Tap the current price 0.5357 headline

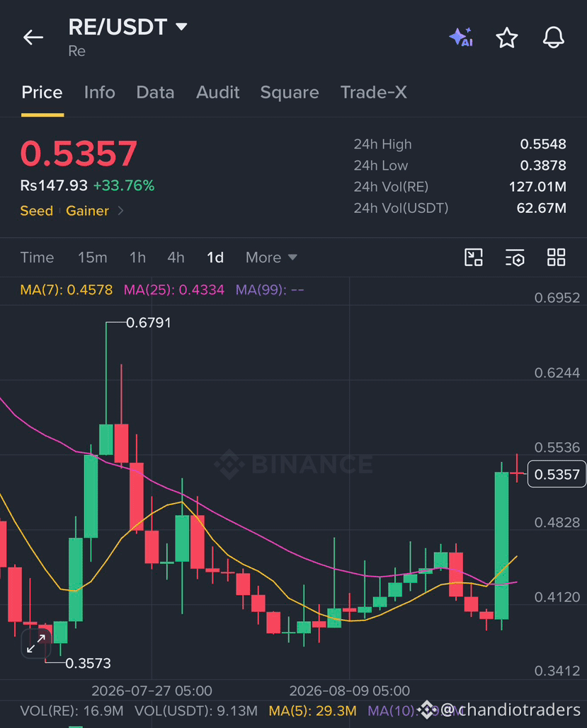pos(79,154)
